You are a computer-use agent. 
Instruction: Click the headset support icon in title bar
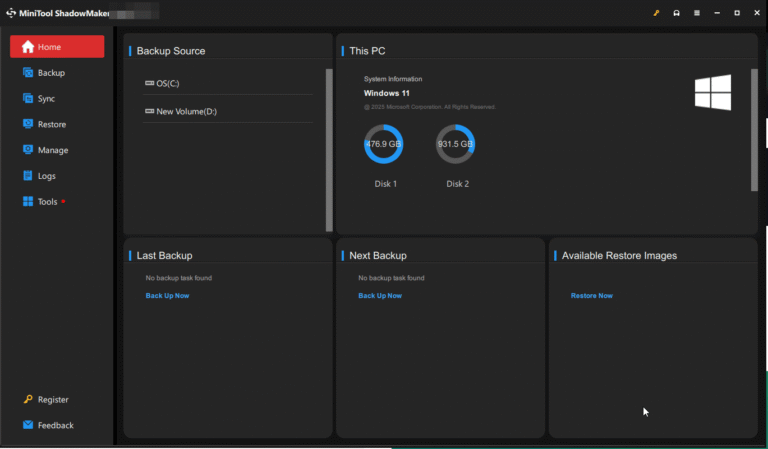(677, 13)
